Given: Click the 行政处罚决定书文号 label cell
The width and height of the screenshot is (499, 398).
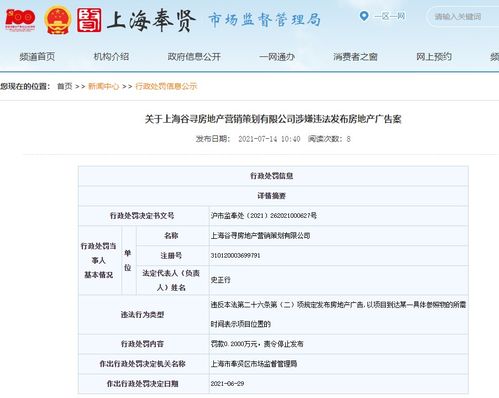Looking at the screenshot, I should click(x=143, y=216).
